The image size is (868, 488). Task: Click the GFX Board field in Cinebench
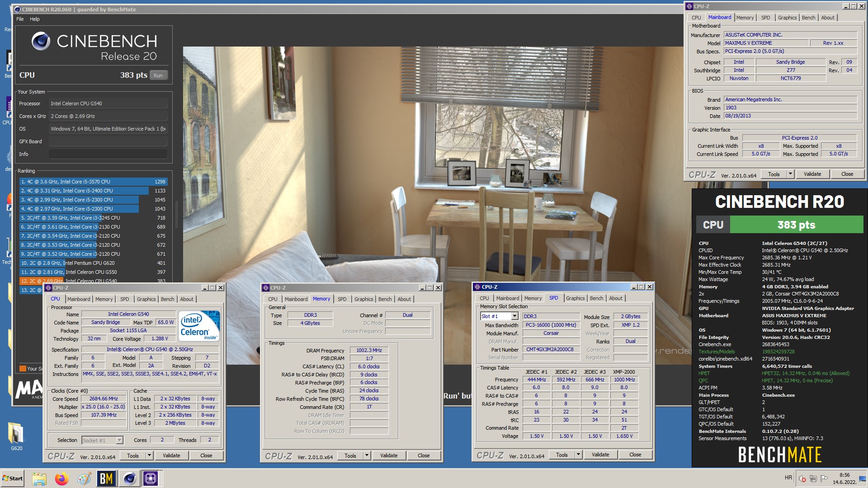pos(108,141)
